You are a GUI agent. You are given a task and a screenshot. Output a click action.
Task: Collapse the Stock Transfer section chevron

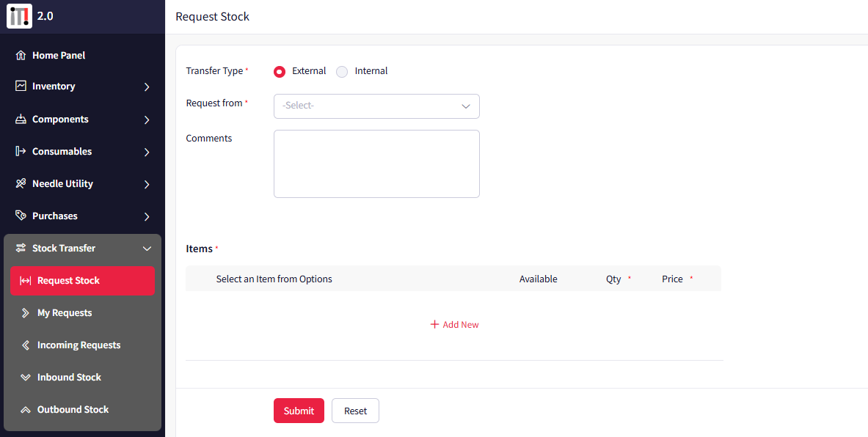147,249
